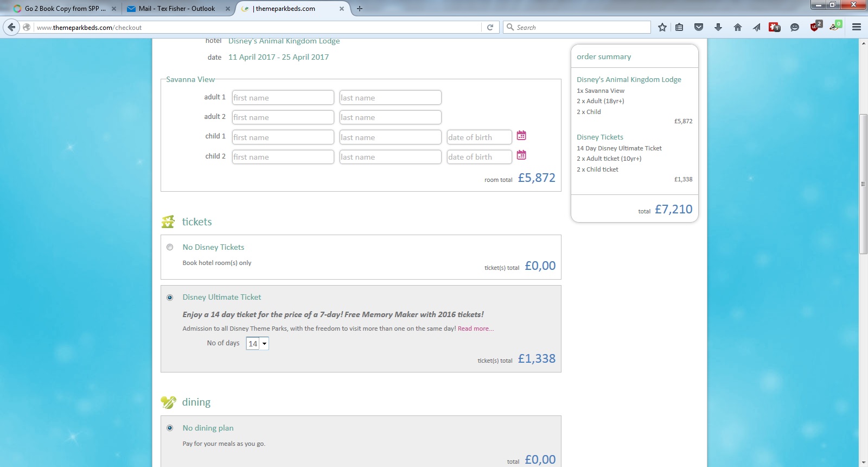Select the Disney Ultimate Ticket radio button

[170, 298]
